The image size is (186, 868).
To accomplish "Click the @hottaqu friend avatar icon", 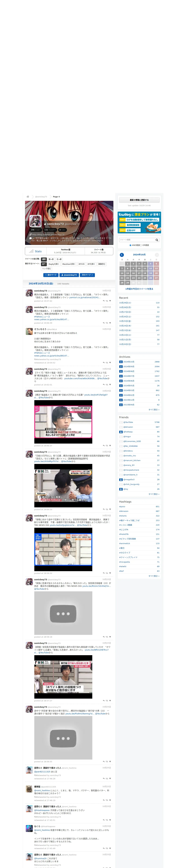I will click(x=121, y=432).
